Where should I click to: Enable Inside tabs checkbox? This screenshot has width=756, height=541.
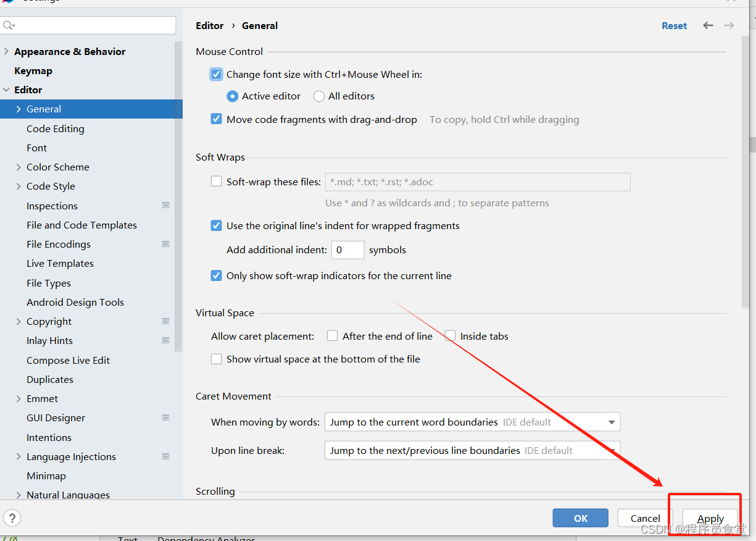(x=450, y=336)
